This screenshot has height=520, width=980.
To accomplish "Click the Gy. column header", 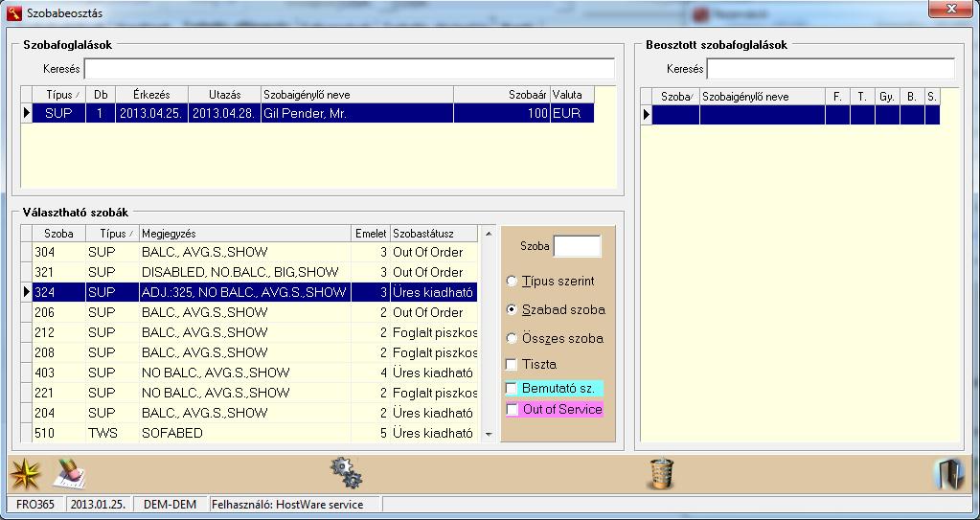I will (887, 97).
